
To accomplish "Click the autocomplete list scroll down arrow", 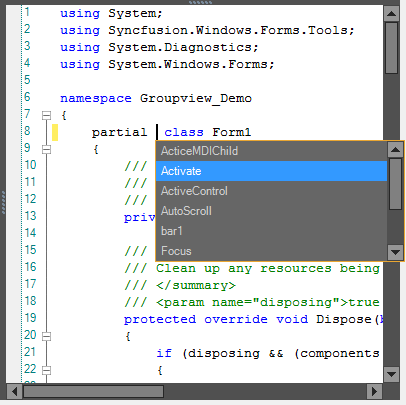I will click(395, 252).
